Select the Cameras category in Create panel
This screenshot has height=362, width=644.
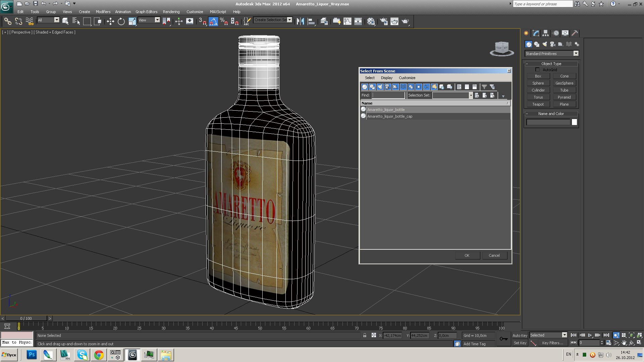click(553, 44)
